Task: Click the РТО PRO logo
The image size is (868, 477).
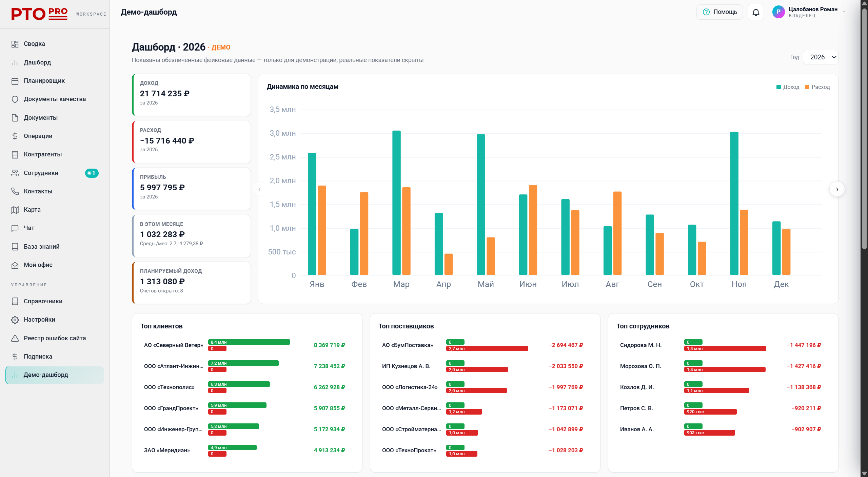Action: [39, 14]
